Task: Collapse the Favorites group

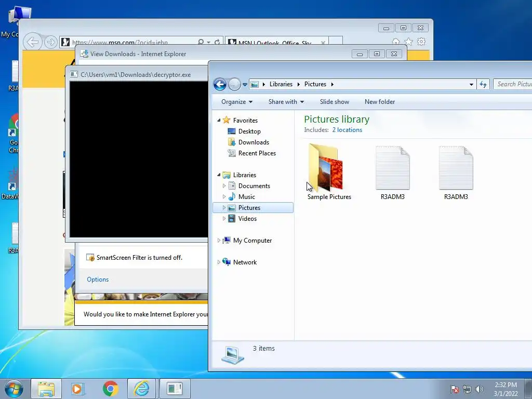Action: (x=219, y=121)
